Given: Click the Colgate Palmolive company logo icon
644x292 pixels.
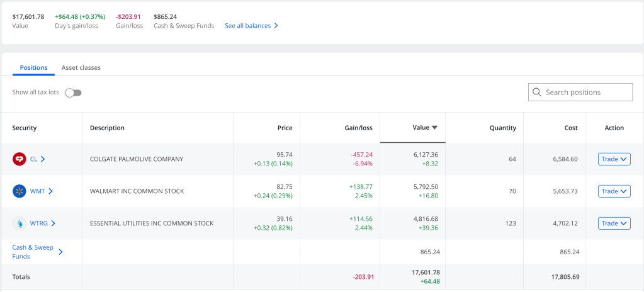Looking at the screenshot, I should tap(19, 159).
